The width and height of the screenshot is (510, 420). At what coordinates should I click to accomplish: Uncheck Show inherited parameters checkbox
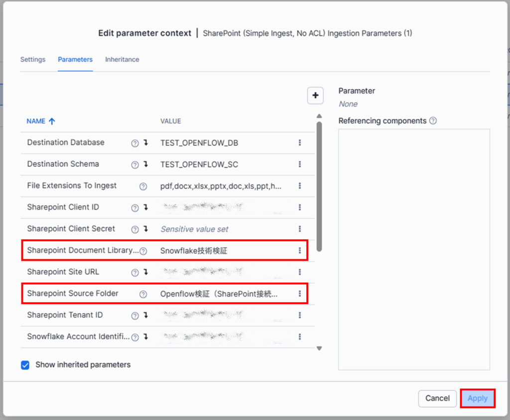25,365
